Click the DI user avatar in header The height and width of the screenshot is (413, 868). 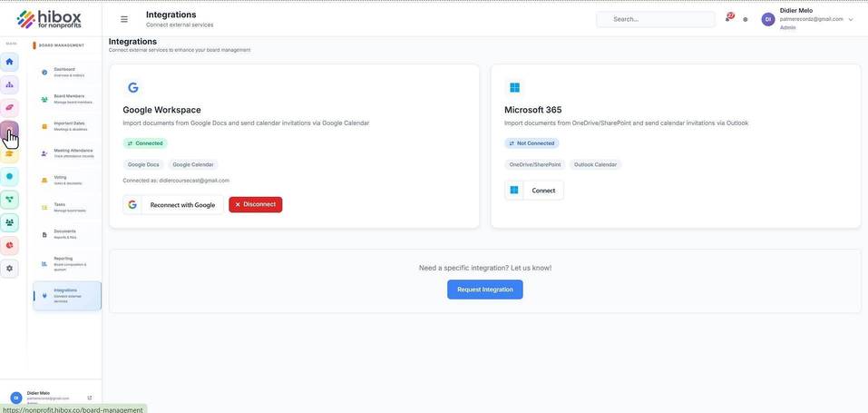[768, 19]
